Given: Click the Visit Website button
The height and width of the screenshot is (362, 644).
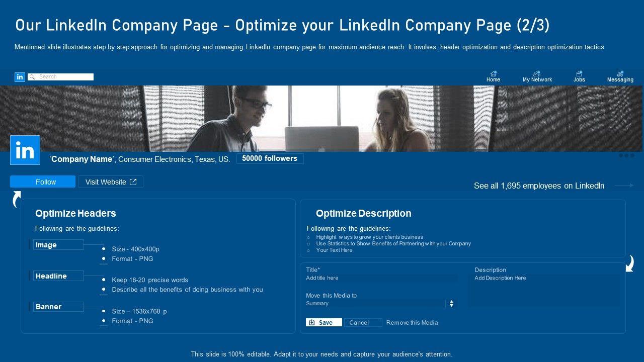Looking at the screenshot, I should 111,182.
